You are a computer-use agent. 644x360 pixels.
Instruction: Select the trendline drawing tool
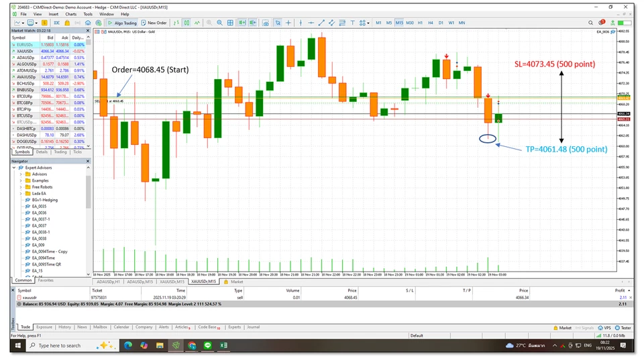pos(321,23)
